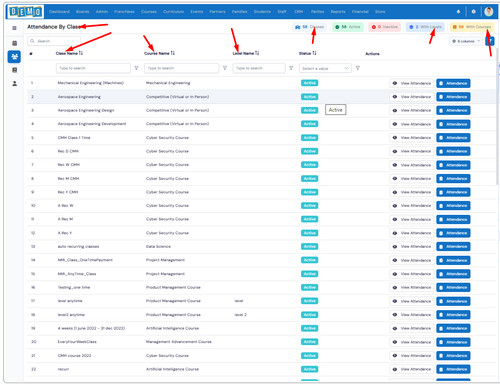Image resolution: width=500 pixels, height=385 pixels.
Task: Click Attendance button for Rec D CMH
Action: [453, 151]
